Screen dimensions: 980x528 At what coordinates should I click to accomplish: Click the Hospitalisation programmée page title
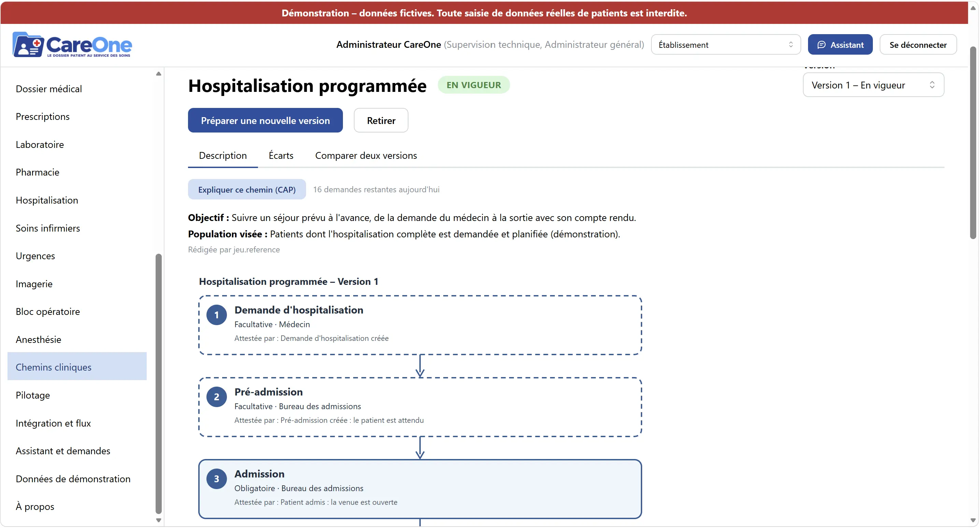(307, 86)
